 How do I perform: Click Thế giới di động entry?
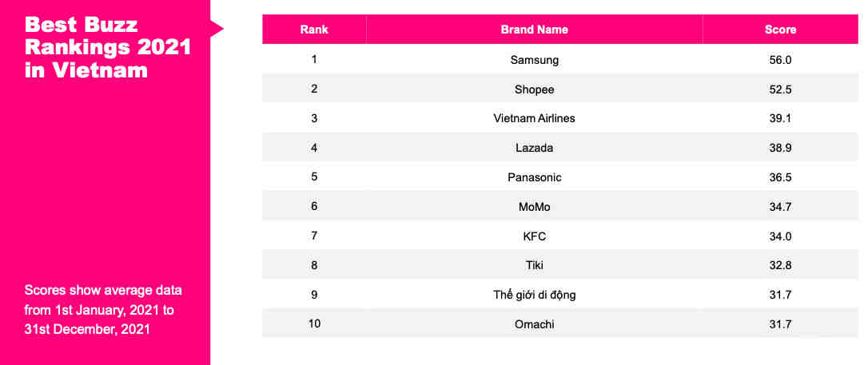[x=534, y=295]
